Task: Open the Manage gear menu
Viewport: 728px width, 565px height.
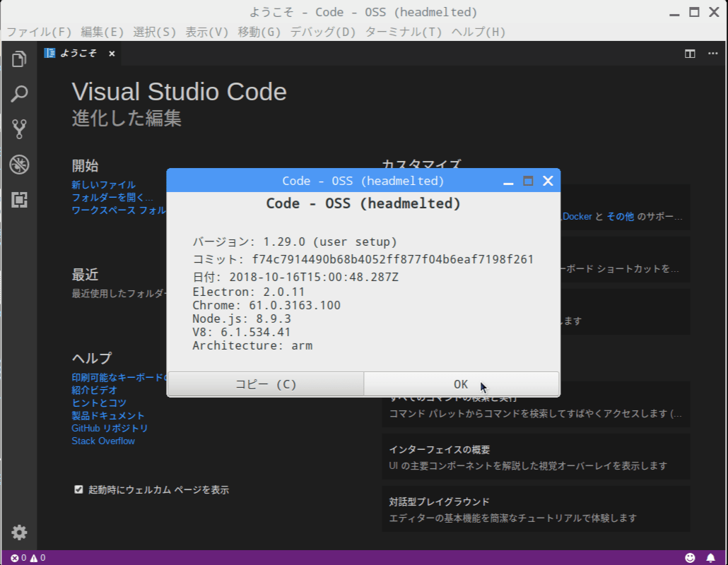Action: (x=19, y=532)
